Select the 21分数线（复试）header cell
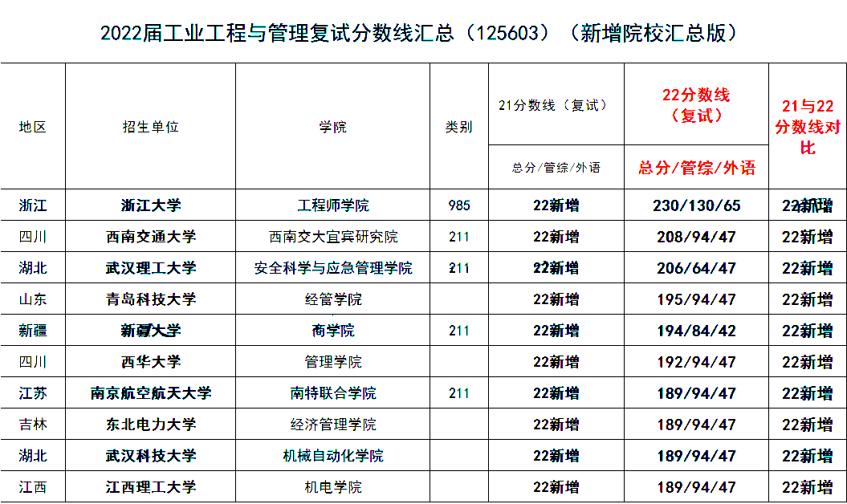The image size is (847, 504). [556, 105]
